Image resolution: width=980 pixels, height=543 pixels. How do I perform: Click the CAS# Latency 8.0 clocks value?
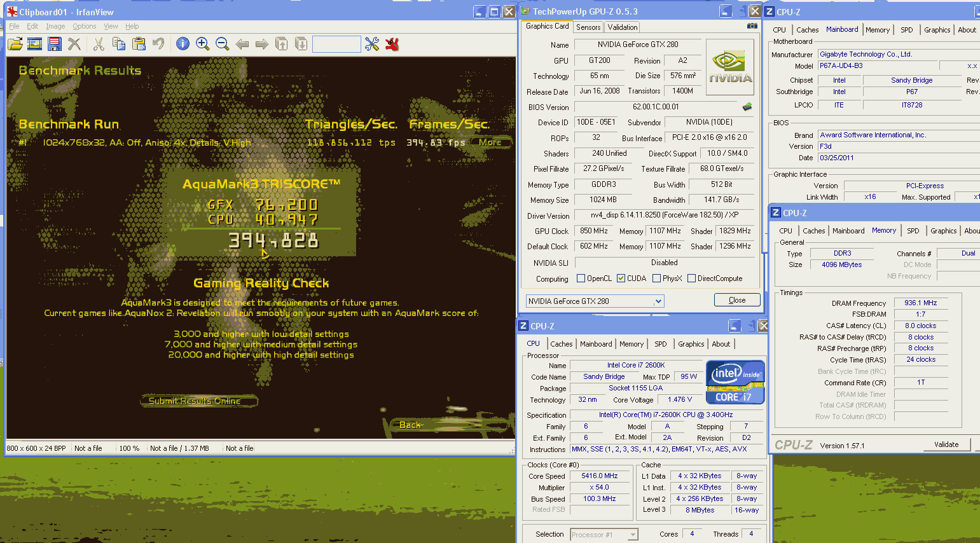(920, 326)
